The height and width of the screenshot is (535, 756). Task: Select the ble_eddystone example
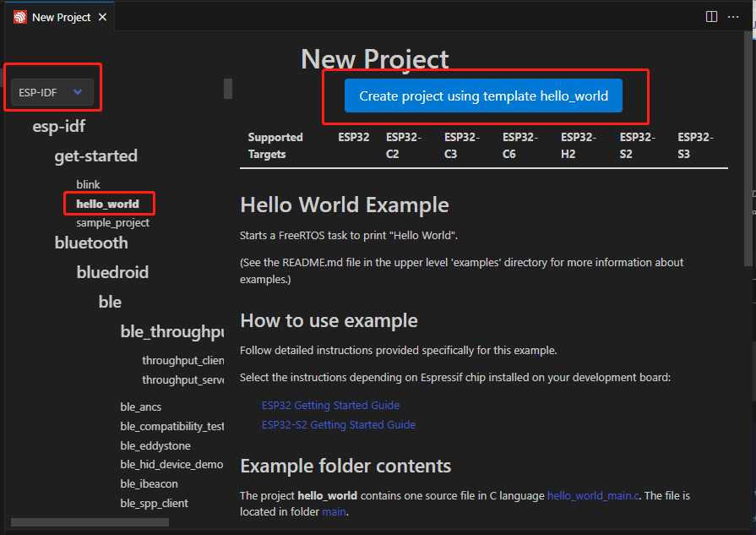tap(155, 445)
